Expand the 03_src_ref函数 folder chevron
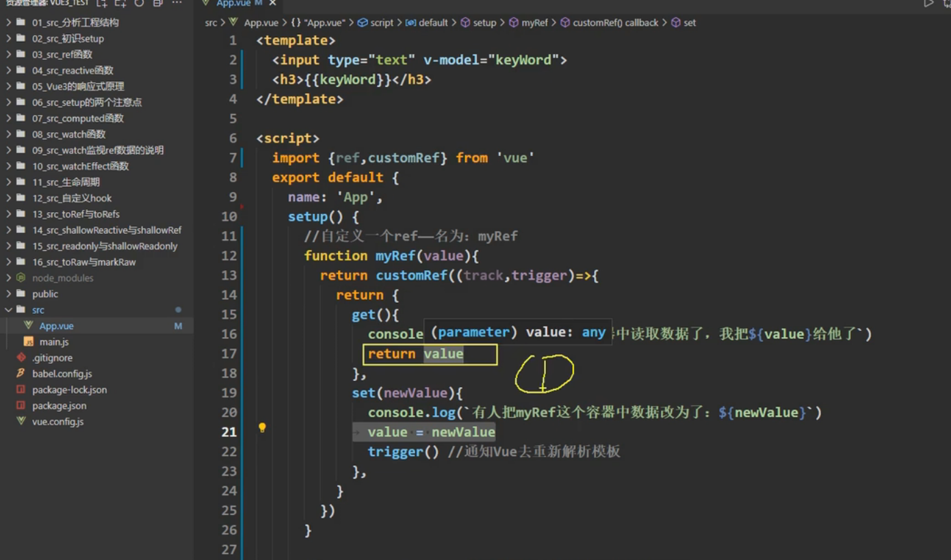 coord(8,54)
